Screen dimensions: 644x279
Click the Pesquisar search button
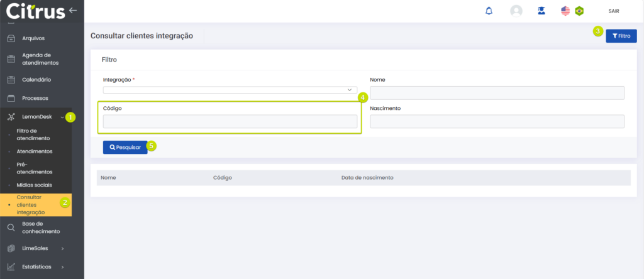(125, 147)
